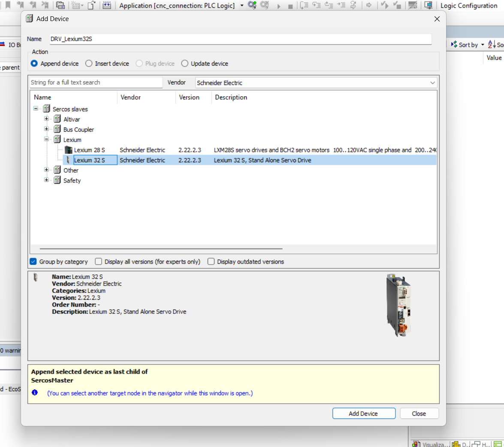Collapse the Lexium category
The image size is (504, 447).
(46, 140)
